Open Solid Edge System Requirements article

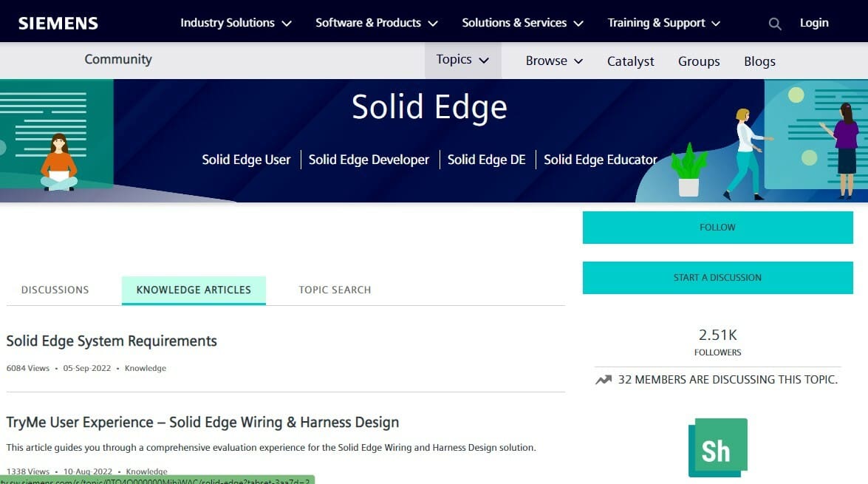pyautogui.click(x=112, y=341)
